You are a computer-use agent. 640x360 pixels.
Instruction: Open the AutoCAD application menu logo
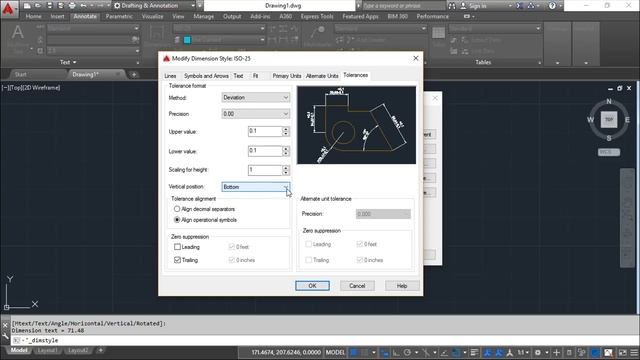tap(8, 9)
